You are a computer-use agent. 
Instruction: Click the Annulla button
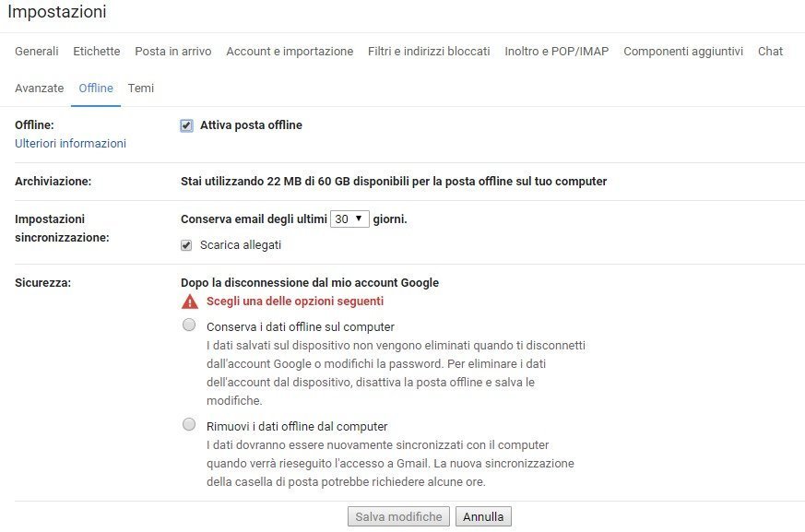click(483, 517)
